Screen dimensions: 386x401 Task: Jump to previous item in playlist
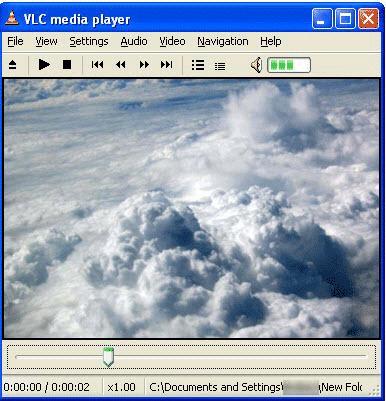[97, 65]
